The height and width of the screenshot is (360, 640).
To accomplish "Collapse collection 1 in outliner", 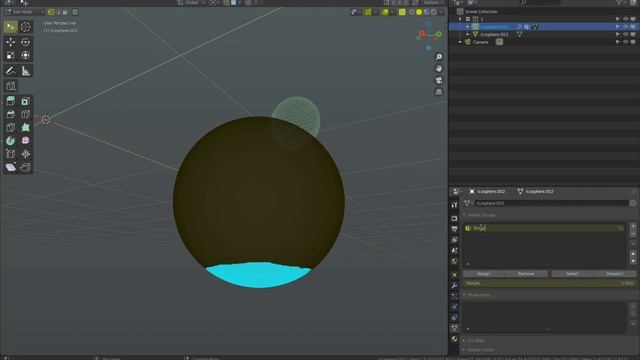I will pos(460,19).
